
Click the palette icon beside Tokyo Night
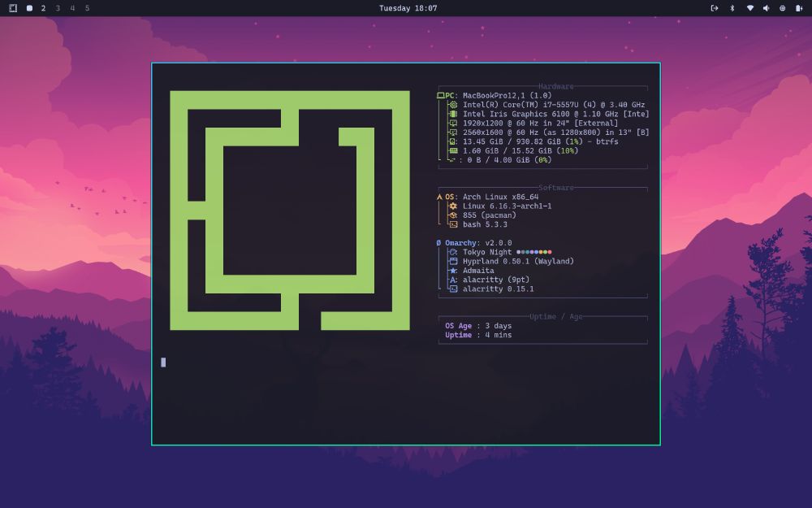coord(453,253)
